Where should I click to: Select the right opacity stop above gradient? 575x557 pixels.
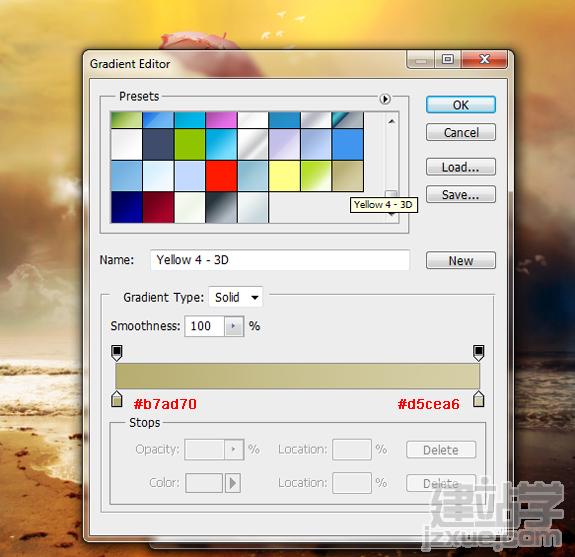pos(479,353)
